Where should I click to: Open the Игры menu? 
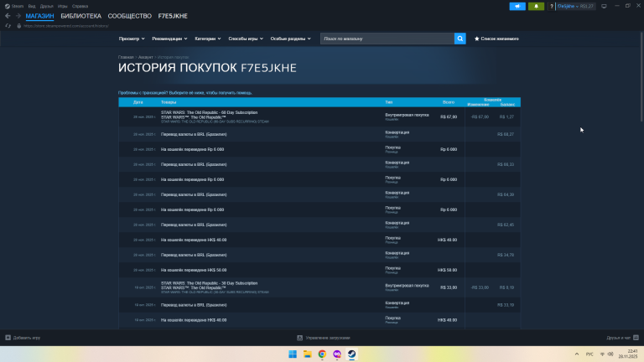click(62, 6)
